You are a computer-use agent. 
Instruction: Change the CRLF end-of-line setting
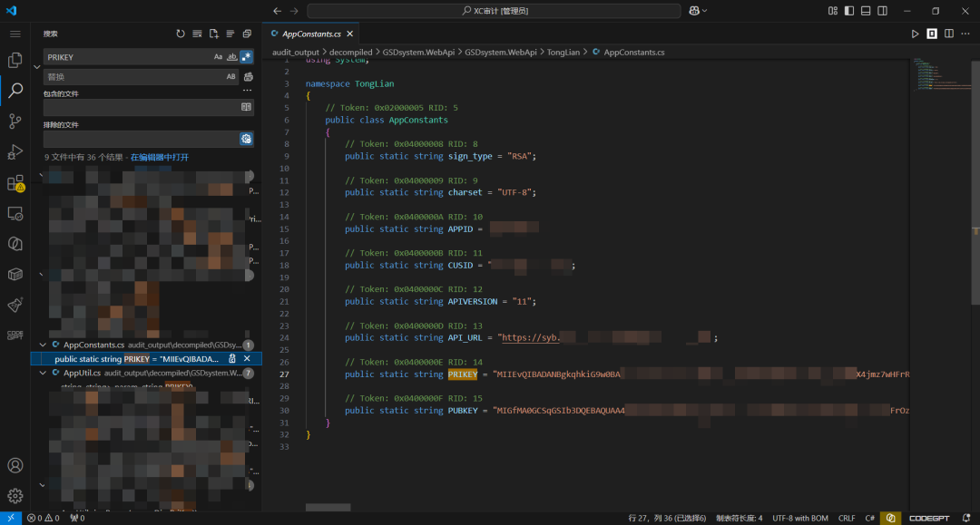pyautogui.click(x=847, y=518)
